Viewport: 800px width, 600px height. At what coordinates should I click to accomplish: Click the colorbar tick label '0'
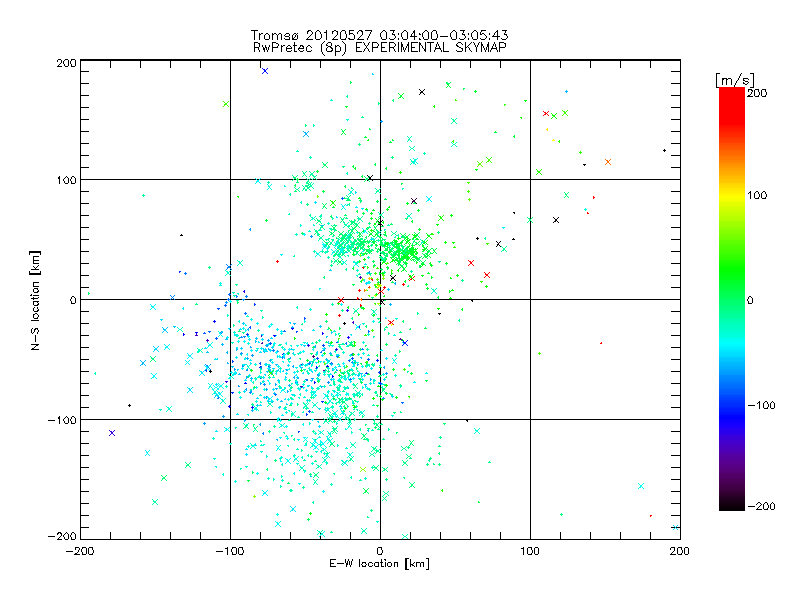(x=750, y=300)
